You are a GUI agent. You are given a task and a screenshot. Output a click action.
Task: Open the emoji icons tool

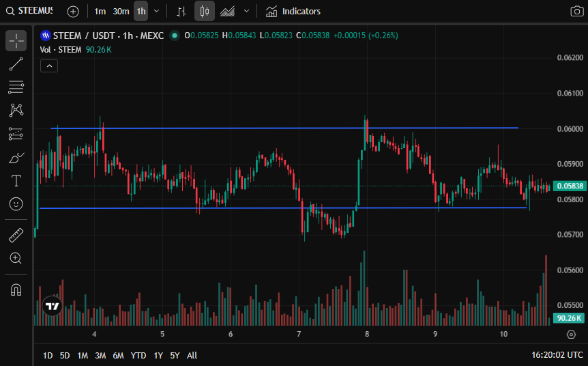pos(16,204)
